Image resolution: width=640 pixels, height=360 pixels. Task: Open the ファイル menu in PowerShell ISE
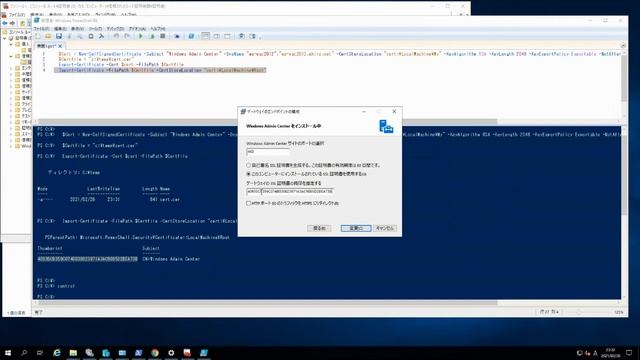point(41,29)
